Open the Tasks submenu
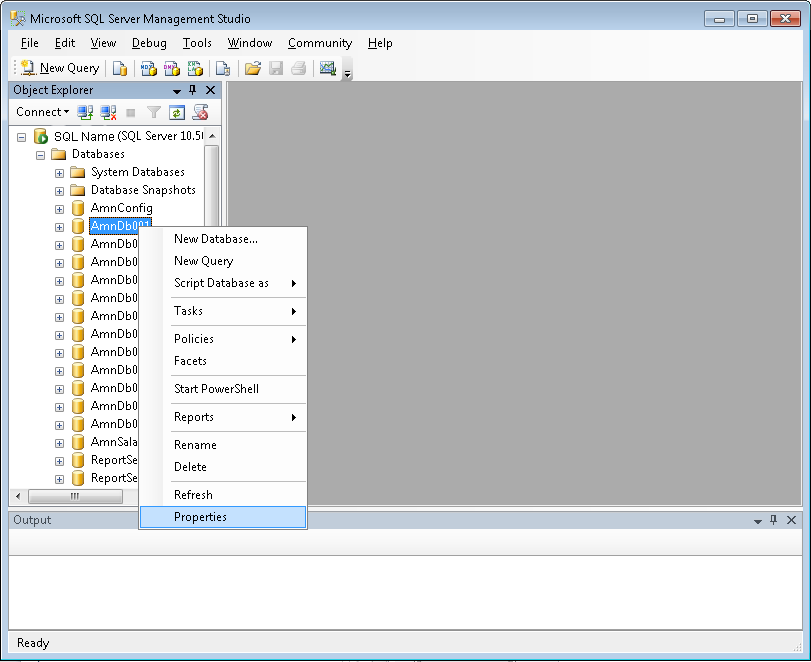 pyautogui.click(x=223, y=311)
